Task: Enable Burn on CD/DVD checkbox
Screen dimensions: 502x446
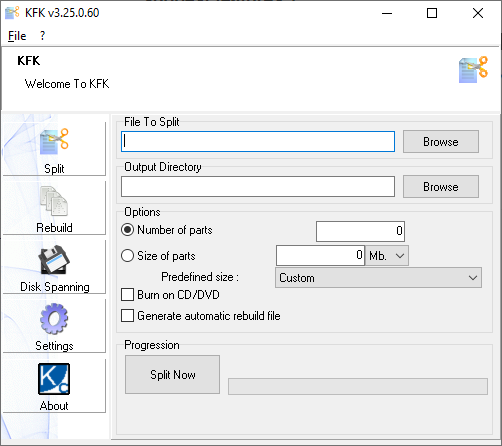Action: [127, 295]
